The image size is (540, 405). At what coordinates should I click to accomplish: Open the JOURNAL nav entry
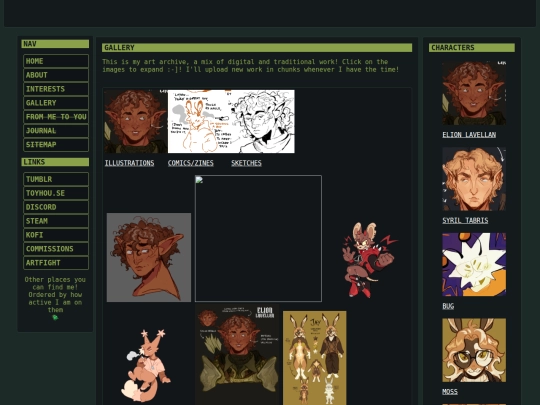click(x=56, y=131)
